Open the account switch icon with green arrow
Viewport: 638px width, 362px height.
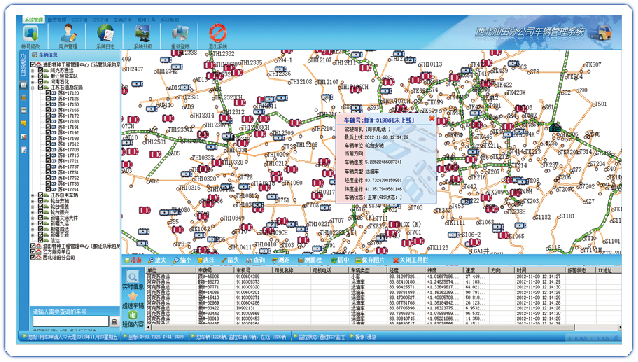31,33
